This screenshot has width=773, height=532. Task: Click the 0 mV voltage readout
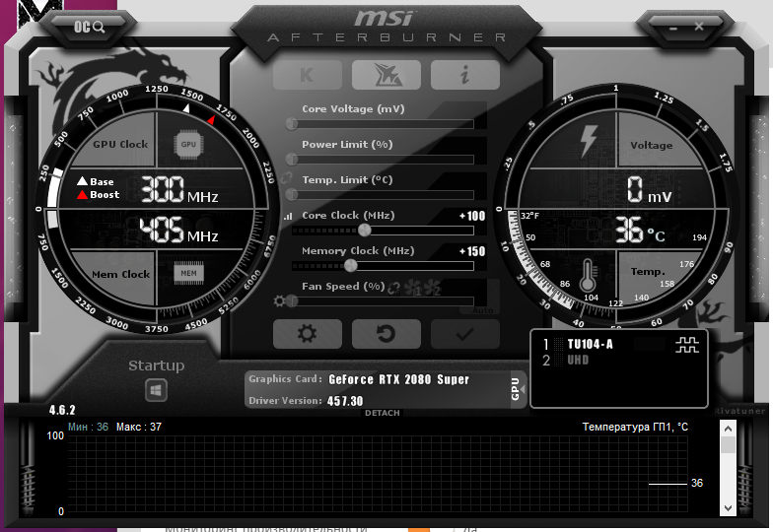tap(649, 189)
